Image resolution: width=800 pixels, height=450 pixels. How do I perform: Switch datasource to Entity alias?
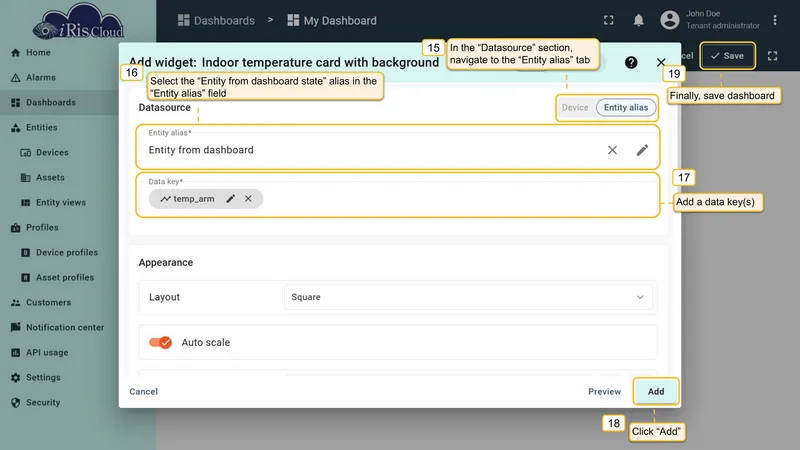pyautogui.click(x=626, y=108)
